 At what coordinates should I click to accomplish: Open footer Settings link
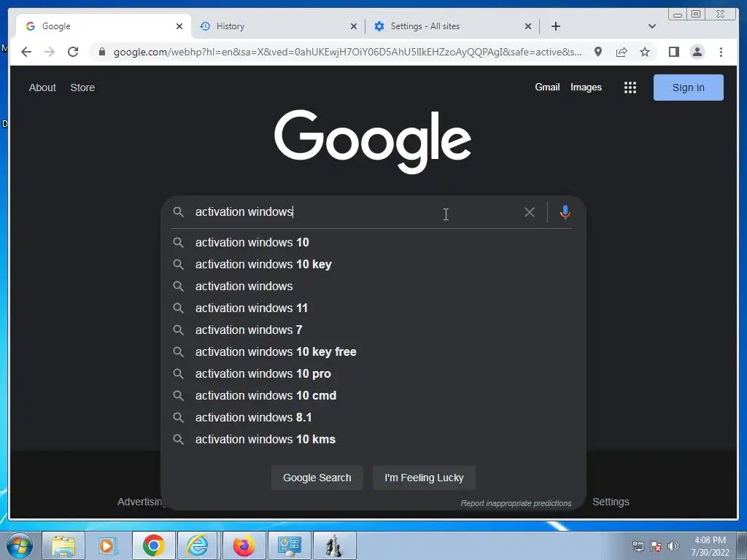[611, 502]
